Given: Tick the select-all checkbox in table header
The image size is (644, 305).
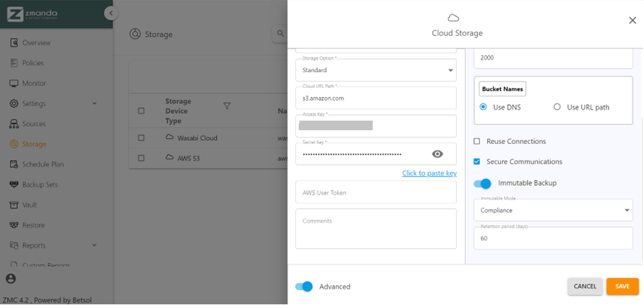Looking at the screenshot, I should (141, 111).
